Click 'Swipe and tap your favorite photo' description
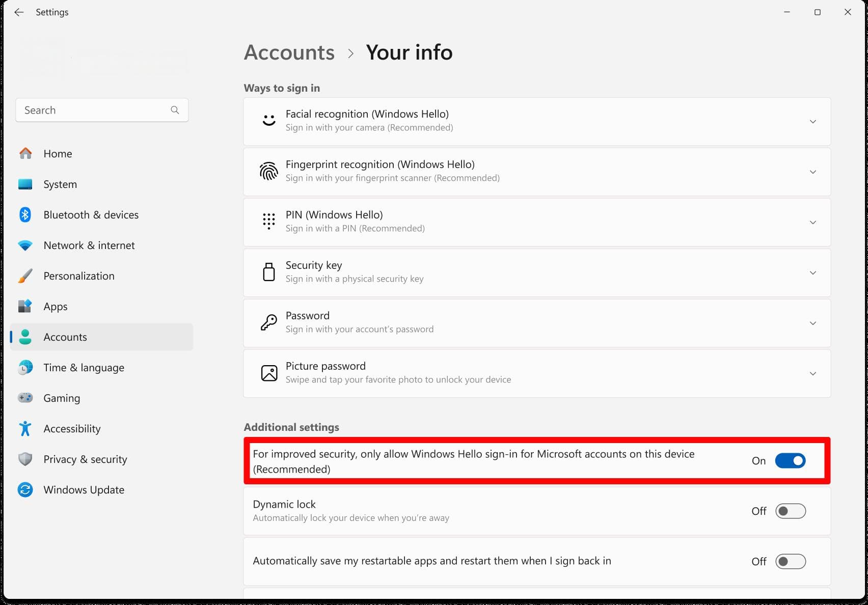Screen dimensions: 868x605 (398, 379)
